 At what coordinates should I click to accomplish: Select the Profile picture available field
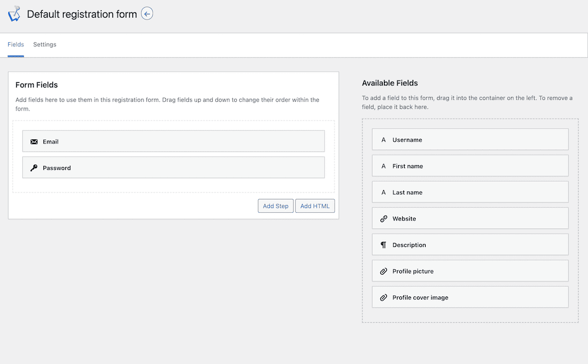click(470, 271)
